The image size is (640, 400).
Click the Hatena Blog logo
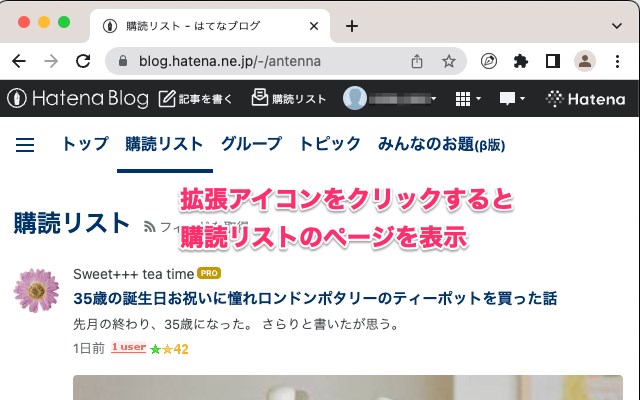pyautogui.click(x=78, y=98)
